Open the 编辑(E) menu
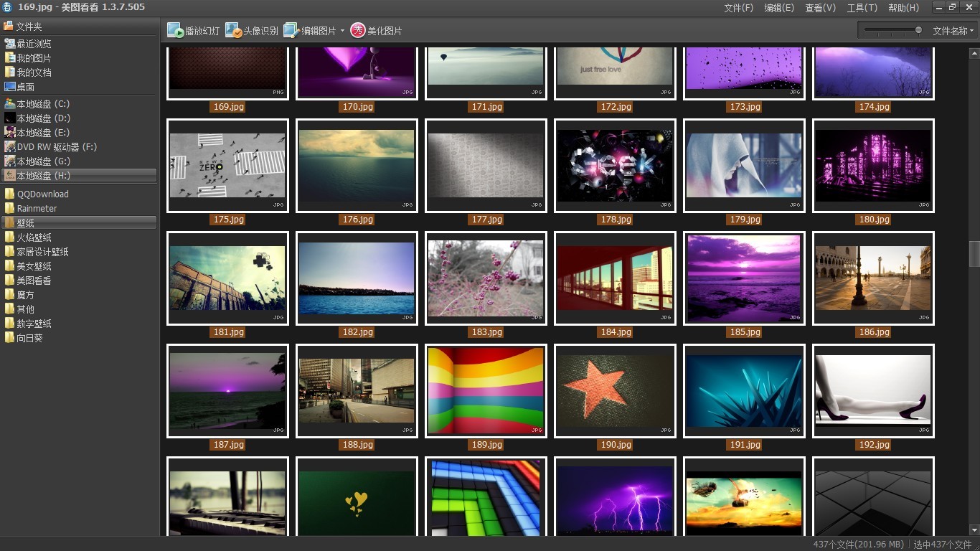980x551 pixels. tap(779, 8)
